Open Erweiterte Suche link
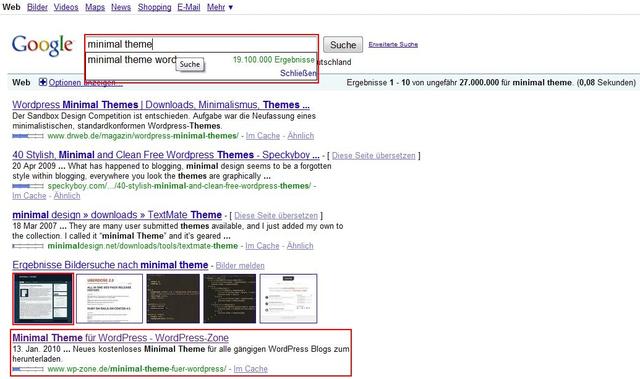Image resolution: width=640 pixels, height=379 pixels. tap(393, 44)
